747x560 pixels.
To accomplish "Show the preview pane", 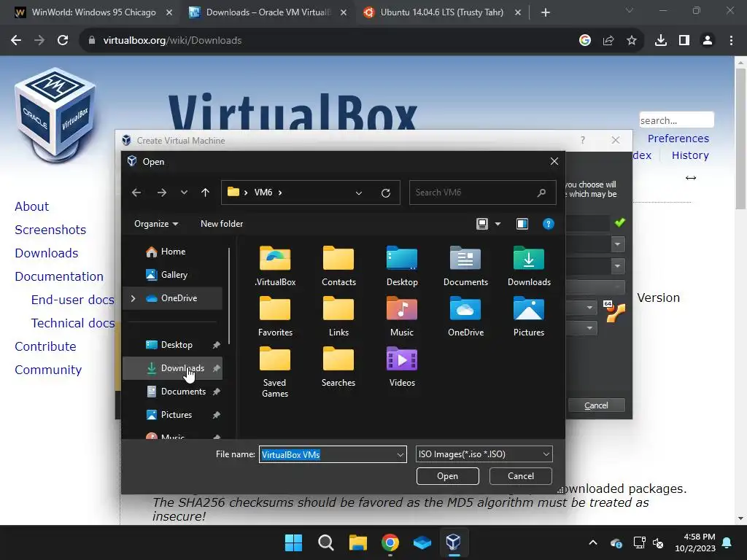I will click(x=522, y=224).
